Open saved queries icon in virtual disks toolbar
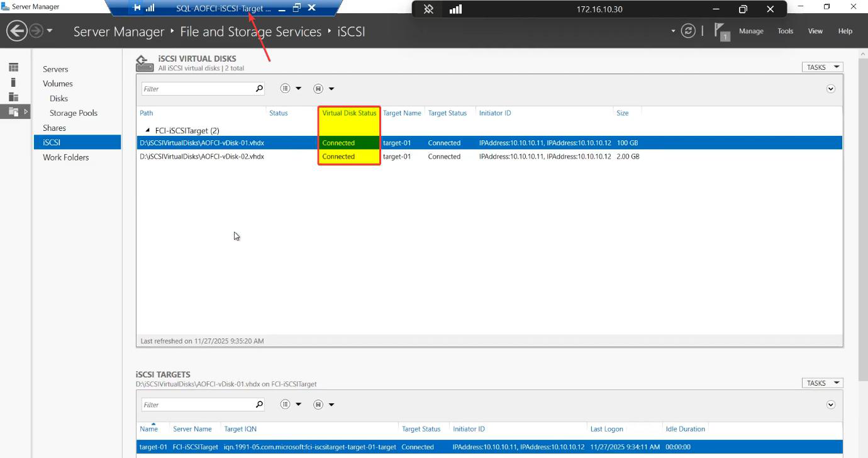 point(318,89)
